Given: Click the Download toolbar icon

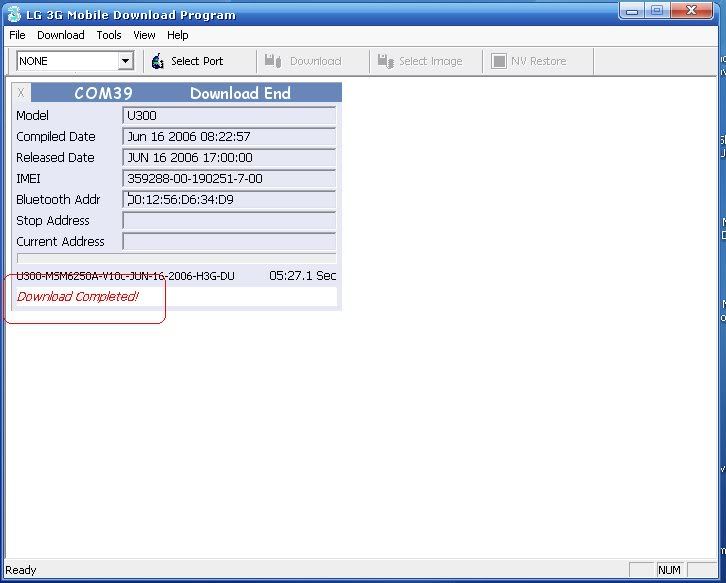Looking at the screenshot, I should (x=273, y=61).
